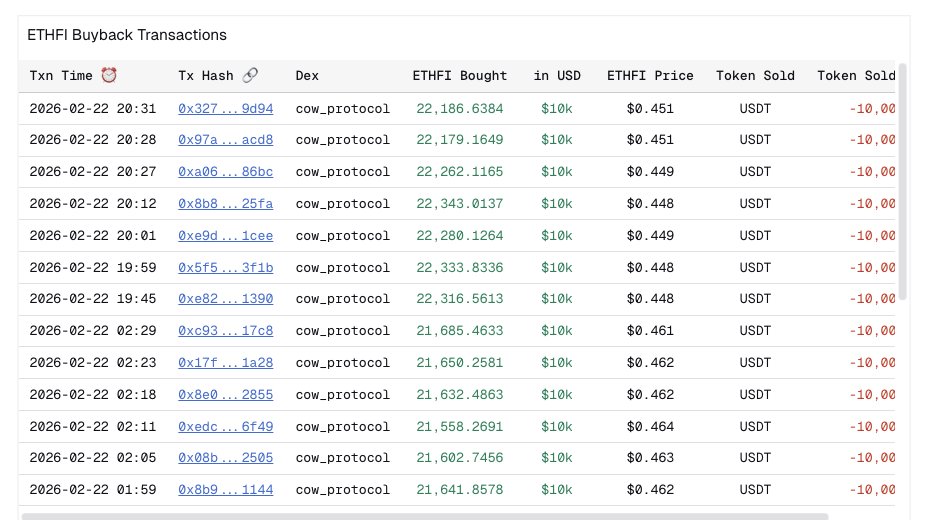Open transaction hash 0xe82...1390
The height and width of the screenshot is (520, 935).
(225, 299)
